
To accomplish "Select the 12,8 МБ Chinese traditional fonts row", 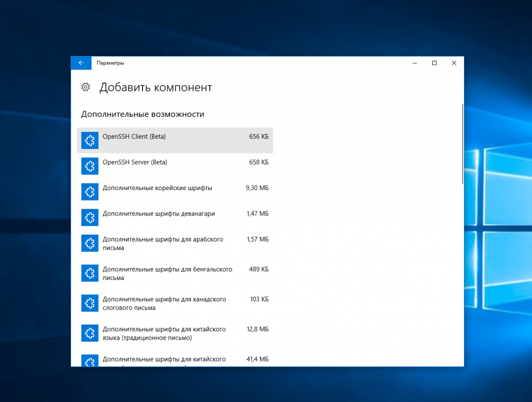I will [175, 333].
